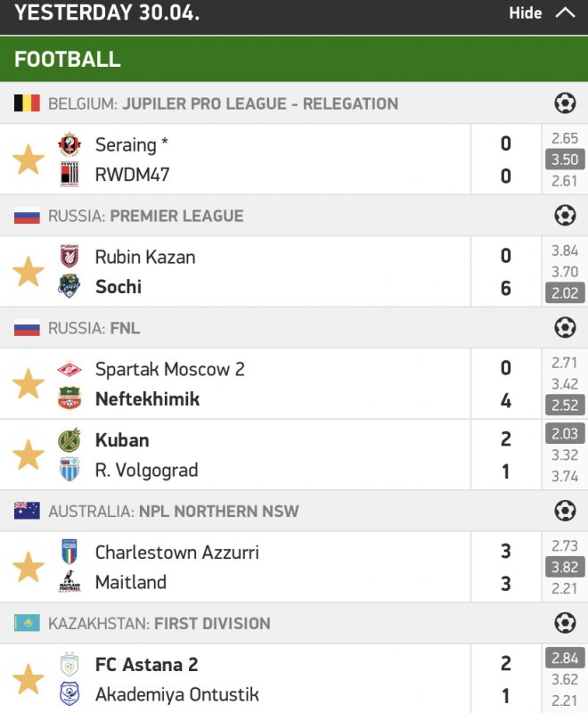Image resolution: width=588 pixels, height=713 pixels.
Task: Click the Sochi team logo
Action: click(x=69, y=286)
